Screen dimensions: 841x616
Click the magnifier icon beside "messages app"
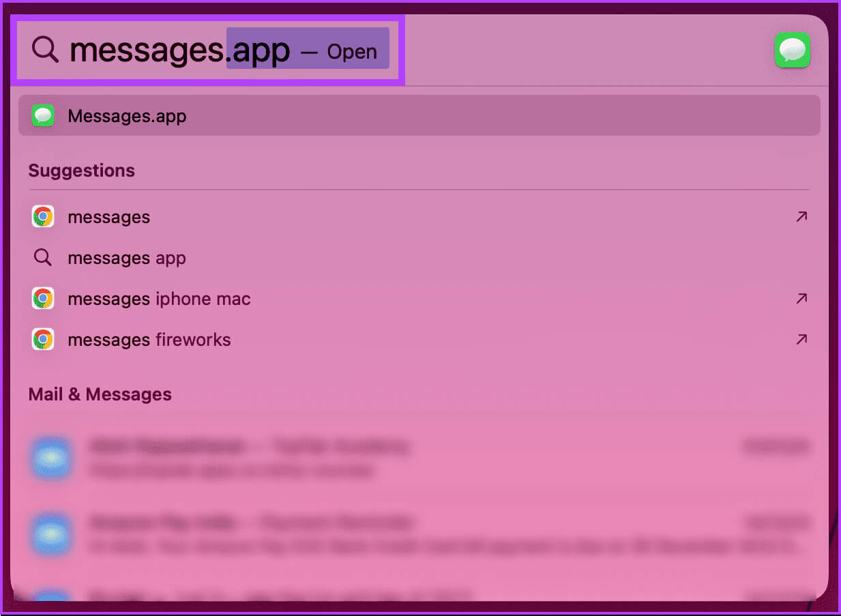(43, 258)
